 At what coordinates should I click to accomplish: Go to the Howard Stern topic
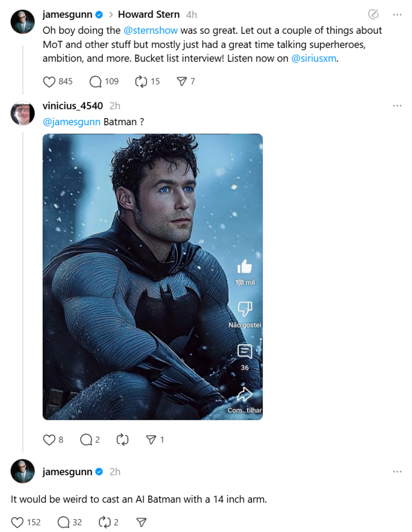tap(149, 15)
